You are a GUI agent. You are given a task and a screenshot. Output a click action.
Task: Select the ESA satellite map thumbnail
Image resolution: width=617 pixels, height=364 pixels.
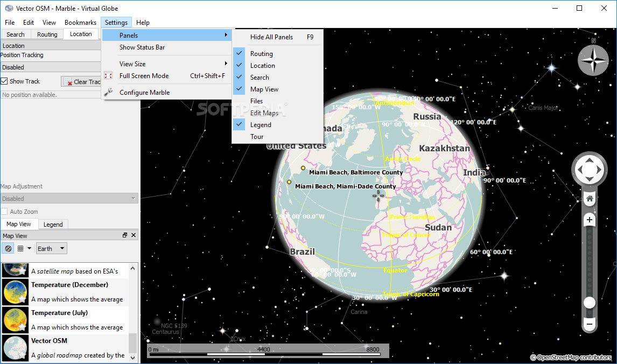coord(16,270)
